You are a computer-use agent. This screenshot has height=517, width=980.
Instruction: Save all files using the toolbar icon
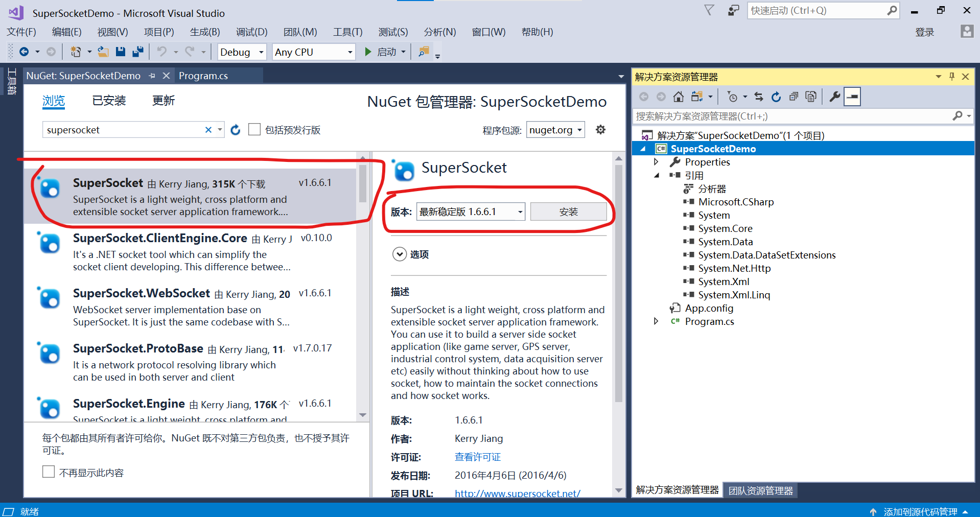point(137,51)
